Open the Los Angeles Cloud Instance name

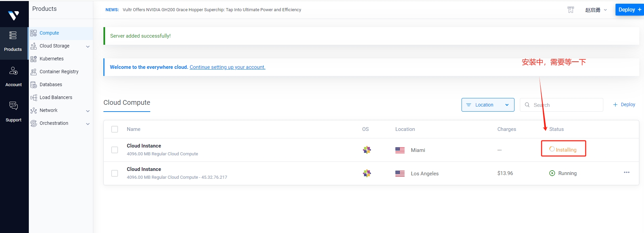[144, 169]
